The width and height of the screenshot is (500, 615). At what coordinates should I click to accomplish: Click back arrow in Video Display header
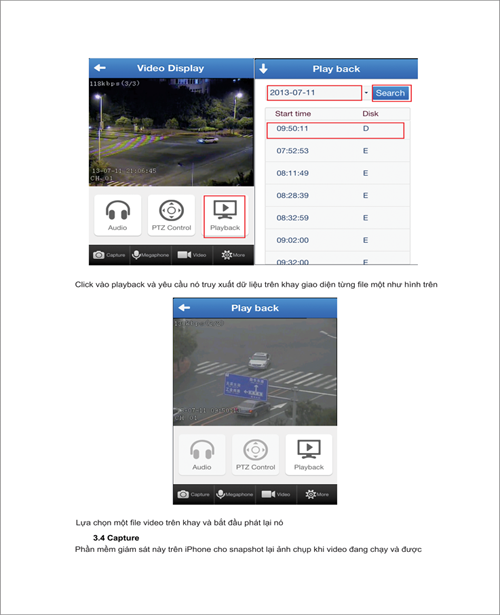100,68
